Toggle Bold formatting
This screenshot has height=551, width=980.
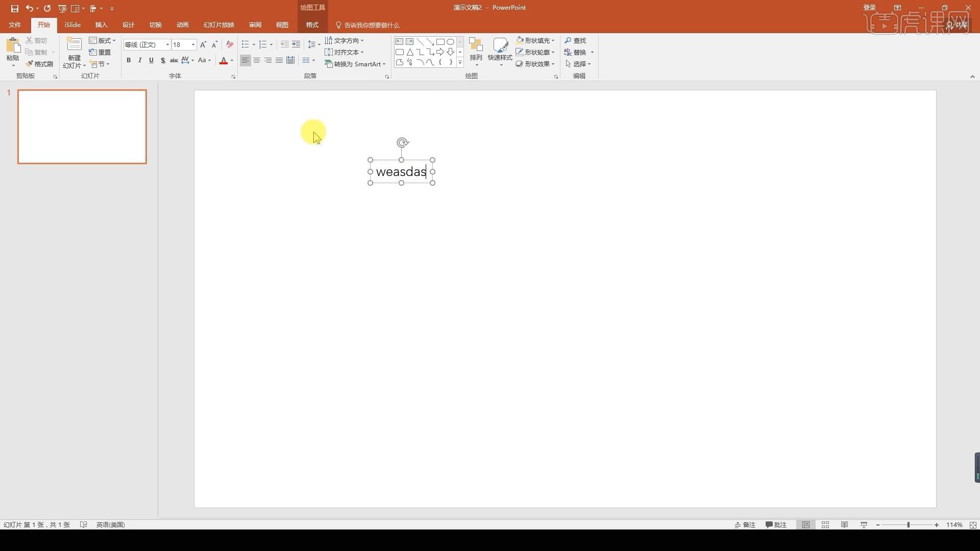pyautogui.click(x=129, y=60)
